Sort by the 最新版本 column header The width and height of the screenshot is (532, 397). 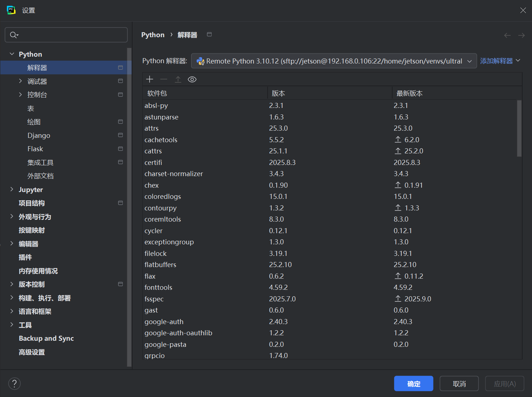click(457, 93)
